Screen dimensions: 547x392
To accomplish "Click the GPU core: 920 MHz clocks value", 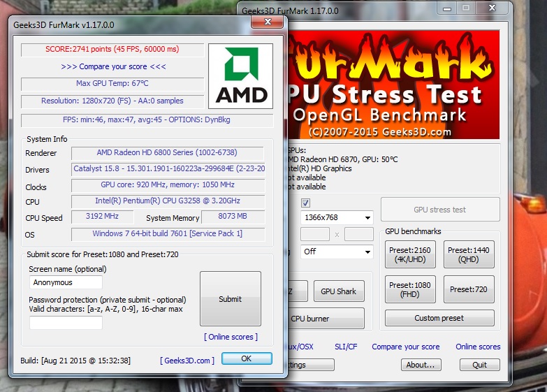I will 168,184.
